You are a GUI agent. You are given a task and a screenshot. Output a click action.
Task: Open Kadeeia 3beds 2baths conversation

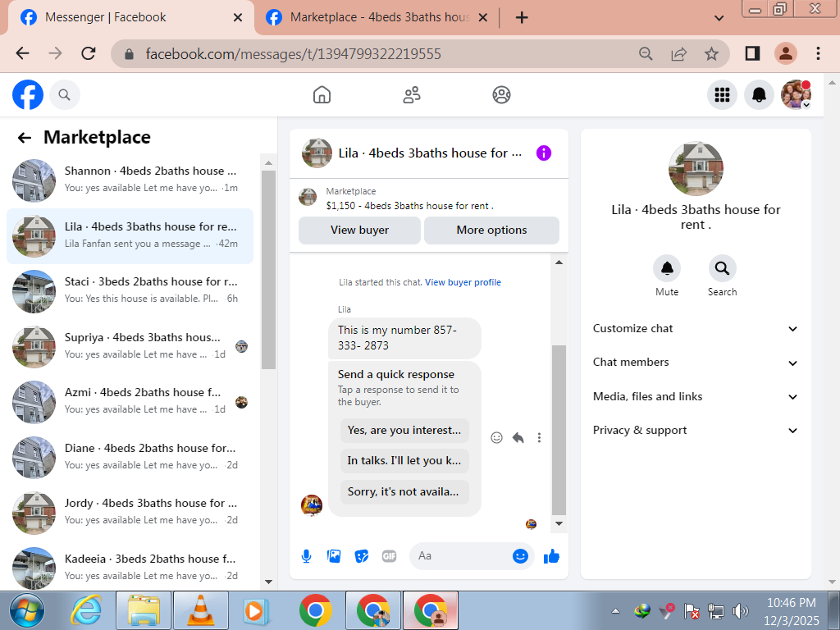130,568
